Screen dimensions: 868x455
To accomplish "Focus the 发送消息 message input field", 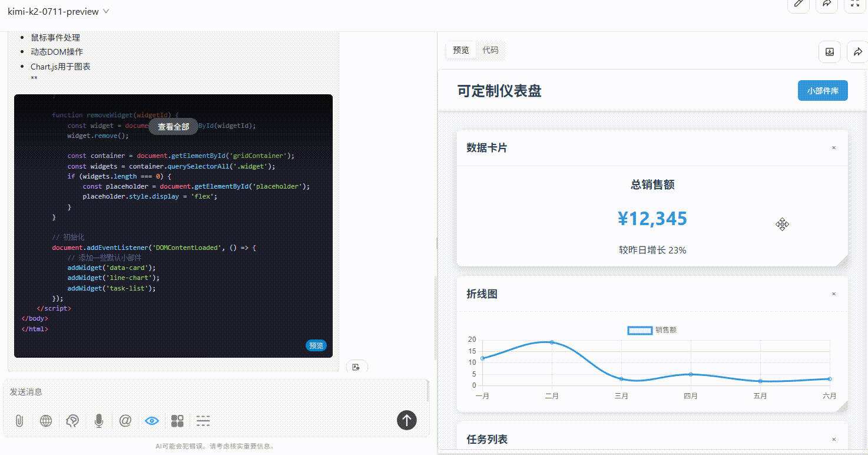I will click(x=216, y=392).
